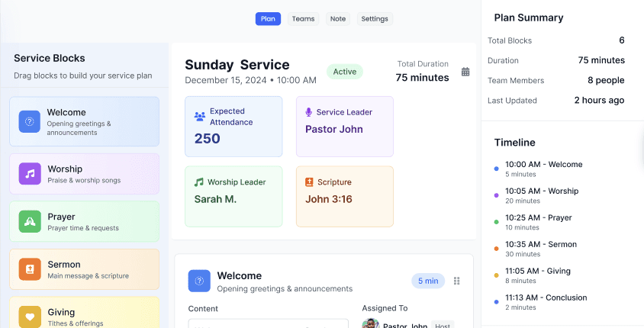Click the calendar icon beside Total Duration

(x=465, y=72)
